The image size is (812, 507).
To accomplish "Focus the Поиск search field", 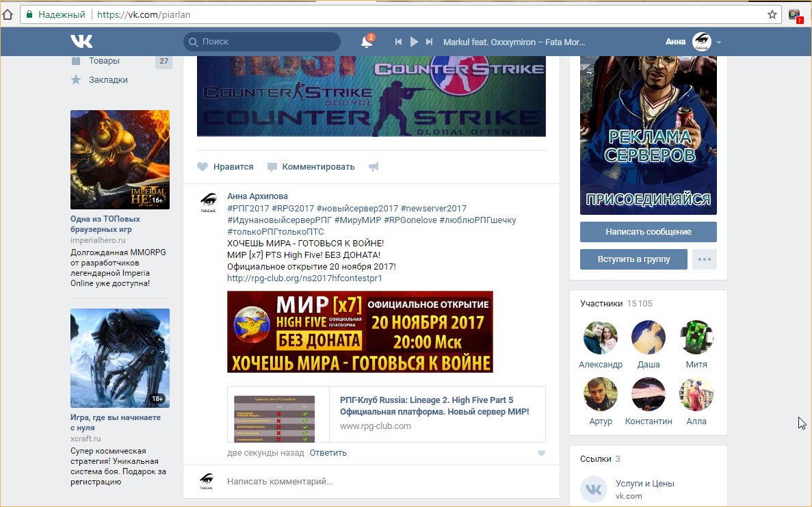I will (262, 42).
